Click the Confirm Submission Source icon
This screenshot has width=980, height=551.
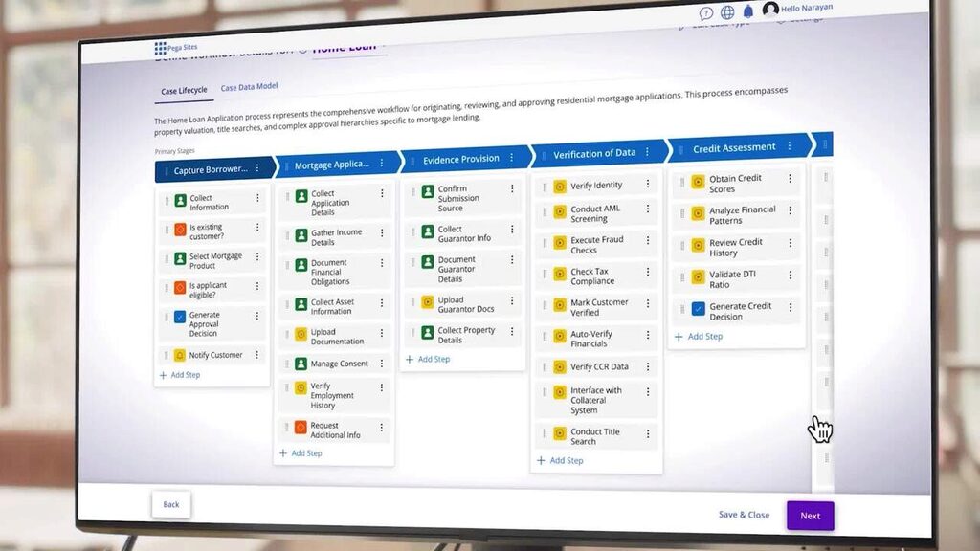[428, 191]
